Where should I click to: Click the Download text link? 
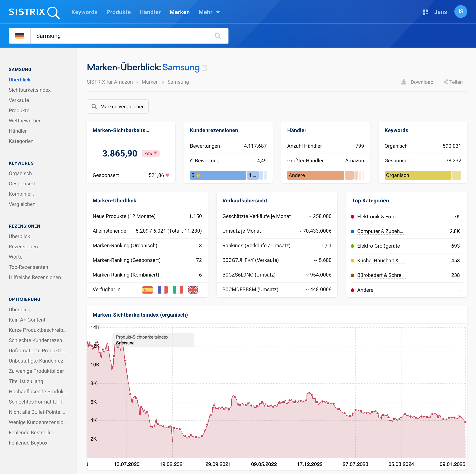422,82
